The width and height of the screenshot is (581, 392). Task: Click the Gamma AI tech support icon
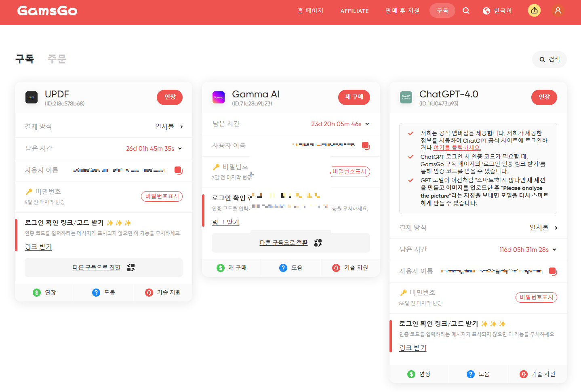coord(336,268)
